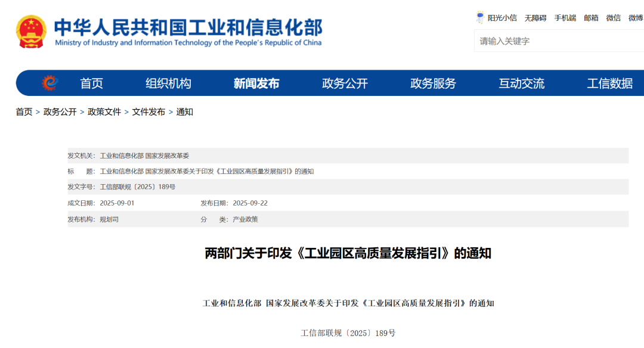Open the 微信 WeChat icon link
Viewport: 644px width, 348px height.
pos(613,17)
